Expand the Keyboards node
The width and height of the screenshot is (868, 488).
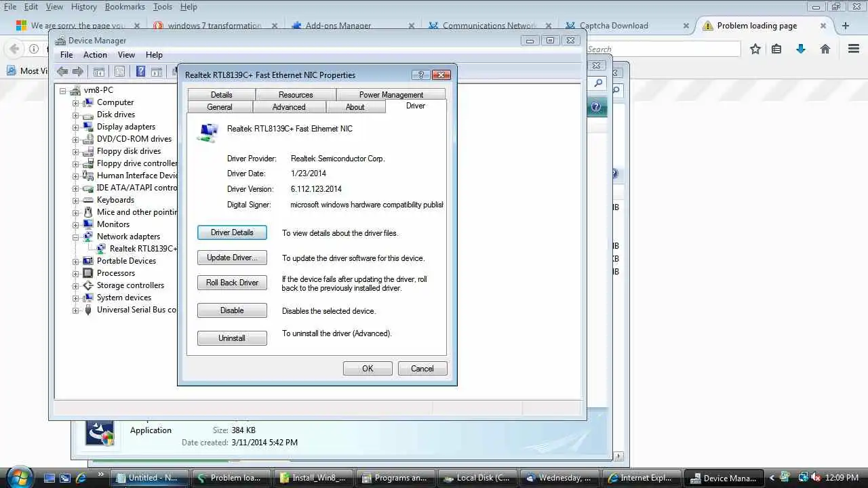[76, 201]
